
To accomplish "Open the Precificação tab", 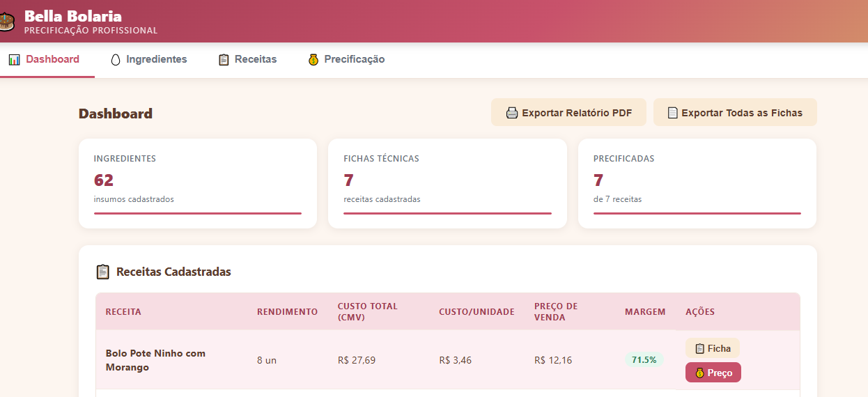I will [346, 60].
